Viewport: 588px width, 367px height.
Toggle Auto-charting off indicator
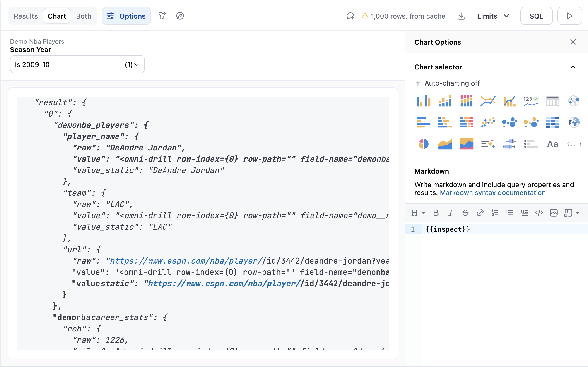click(447, 83)
